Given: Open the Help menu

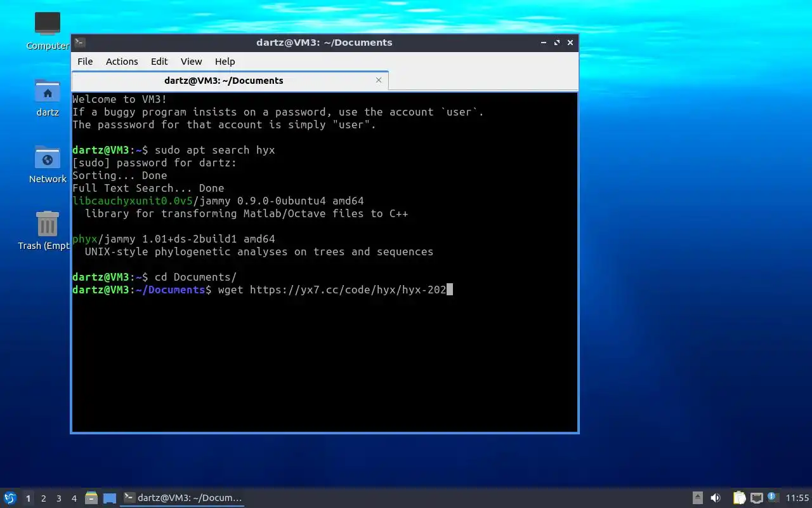Looking at the screenshot, I should point(225,62).
